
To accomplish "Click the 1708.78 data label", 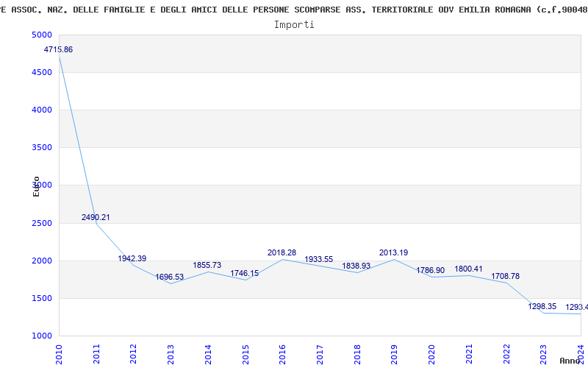I will pos(505,276).
